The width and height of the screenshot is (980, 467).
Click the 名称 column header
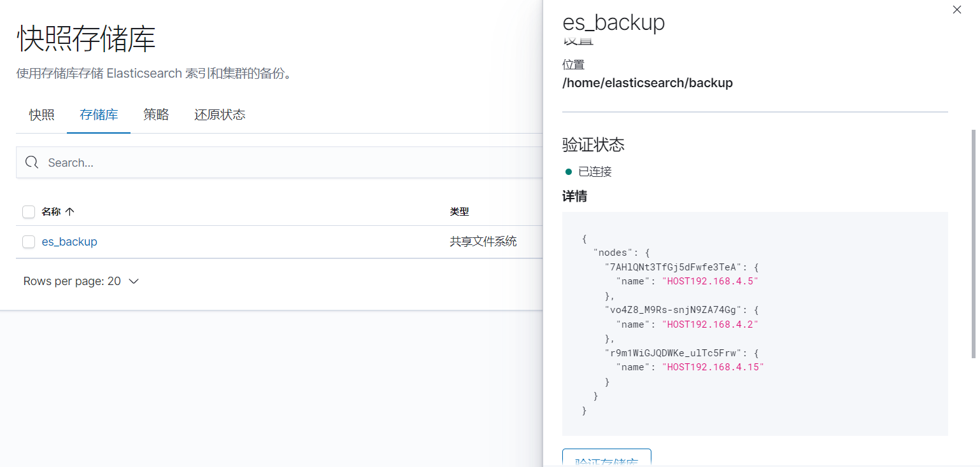pyautogui.click(x=51, y=212)
